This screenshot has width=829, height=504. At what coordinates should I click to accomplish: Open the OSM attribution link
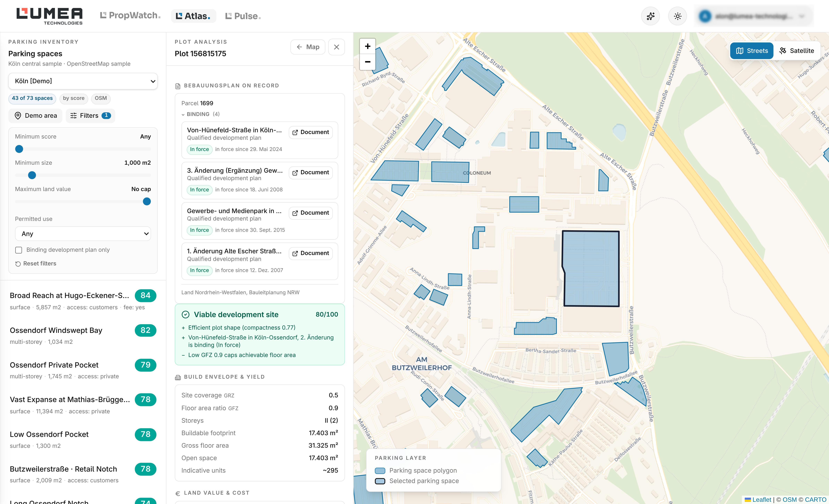(790, 500)
